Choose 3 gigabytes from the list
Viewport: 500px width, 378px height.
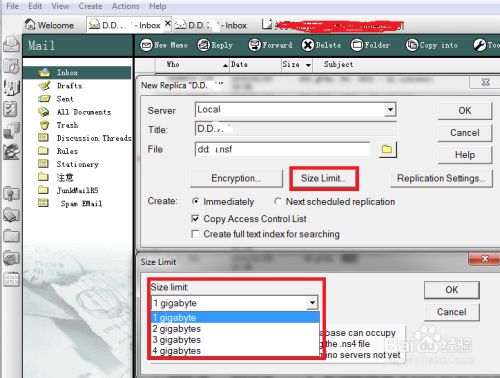pyautogui.click(x=235, y=340)
